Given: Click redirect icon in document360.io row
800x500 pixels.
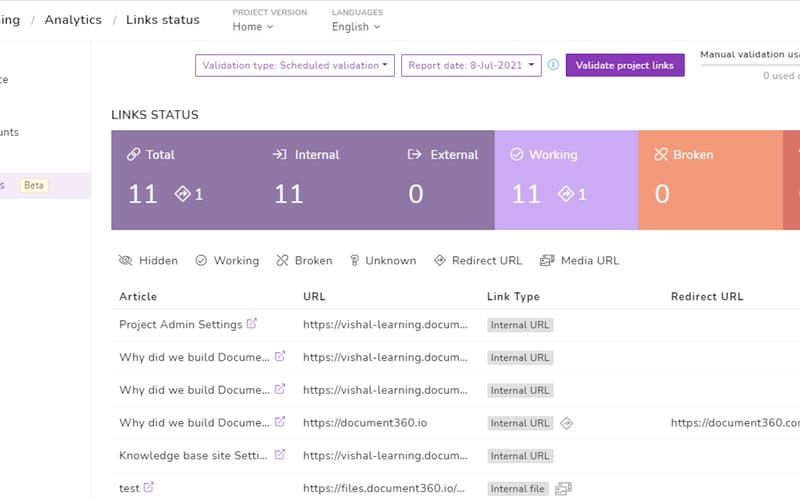Looking at the screenshot, I should pos(566,423).
